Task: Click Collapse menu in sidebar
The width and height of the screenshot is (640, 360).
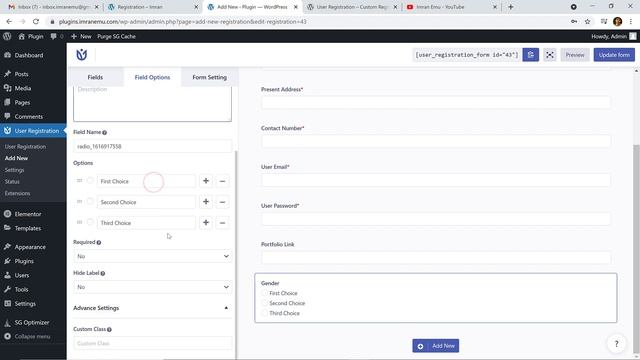Action: 33,336
